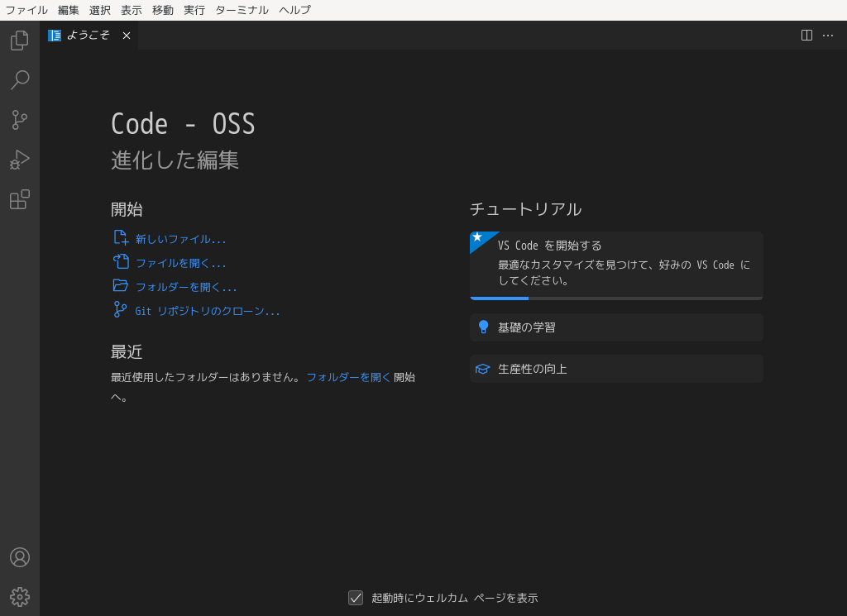
Task: Click the フォルダーを開く... link under 開始
Action: (186, 287)
